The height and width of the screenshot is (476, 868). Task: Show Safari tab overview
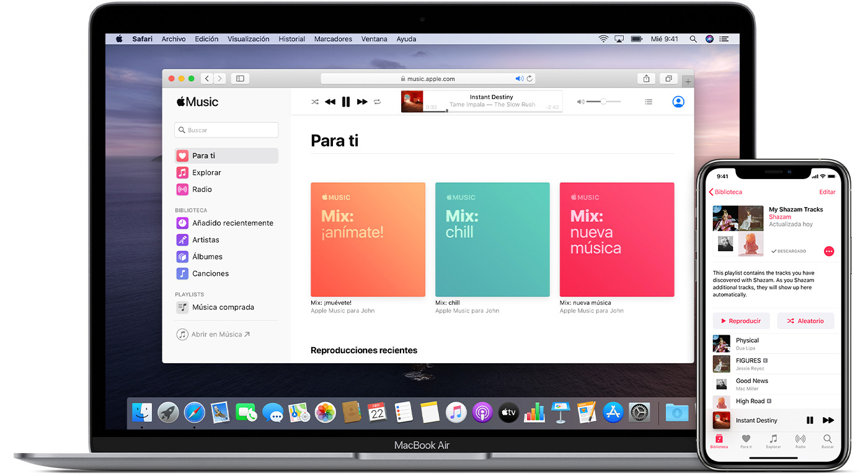[x=669, y=79]
